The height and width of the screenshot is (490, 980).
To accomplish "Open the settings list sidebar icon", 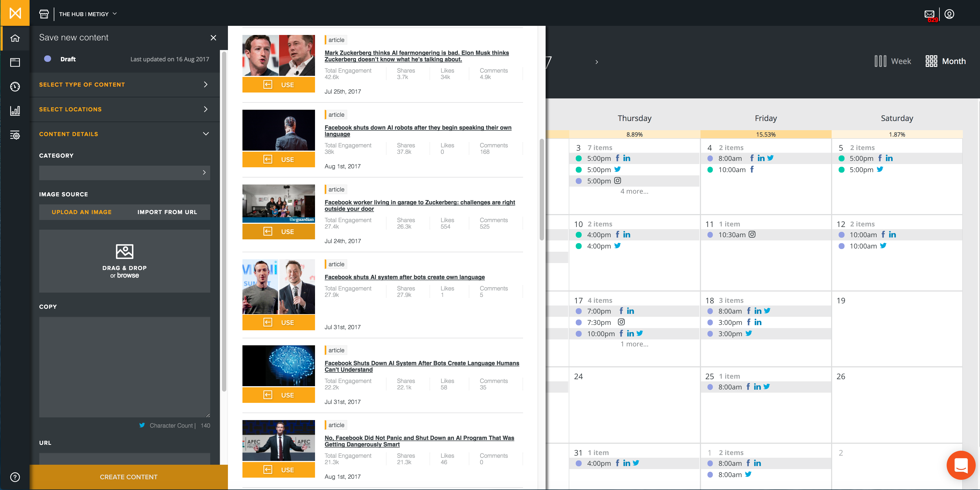I will point(15,135).
